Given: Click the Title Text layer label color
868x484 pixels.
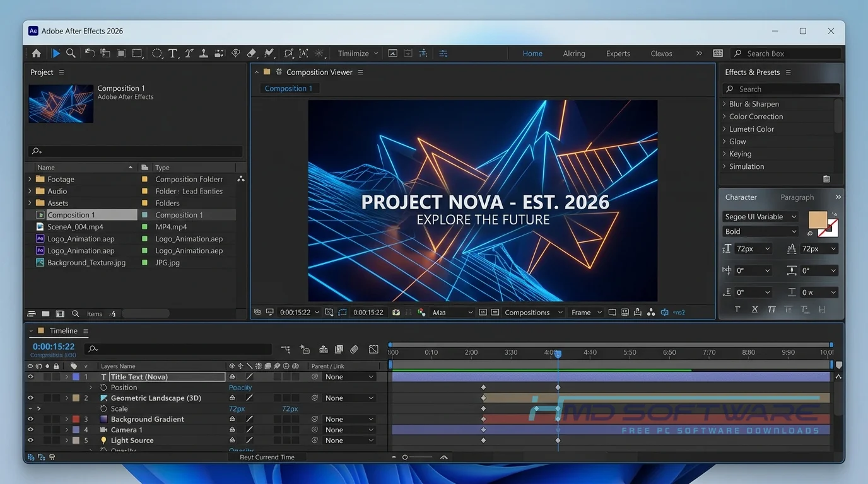Looking at the screenshot, I should (76, 377).
